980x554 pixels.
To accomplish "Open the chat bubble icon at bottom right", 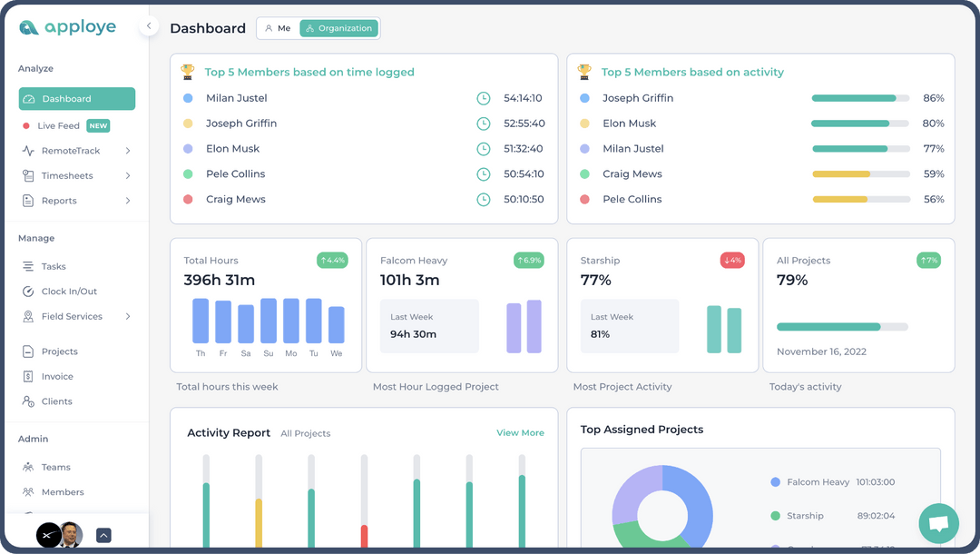I will pos(938,523).
